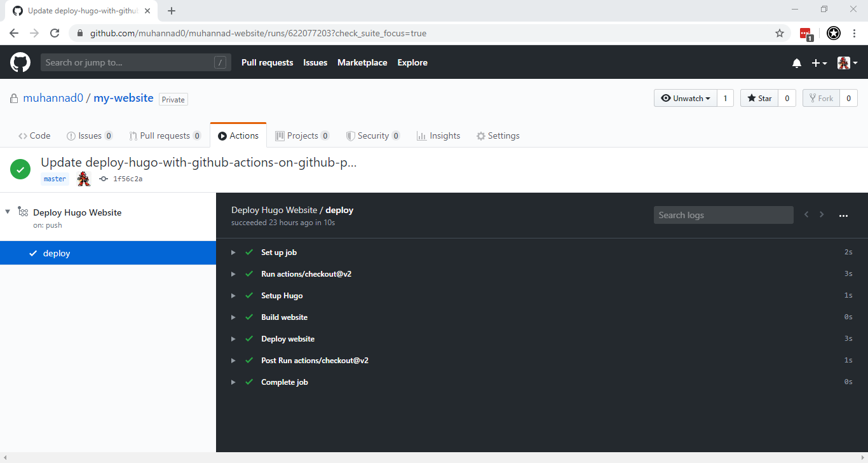This screenshot has height=463, width=868.
Task: Click the previous log navigation chevron
Action: pos(806,214)
